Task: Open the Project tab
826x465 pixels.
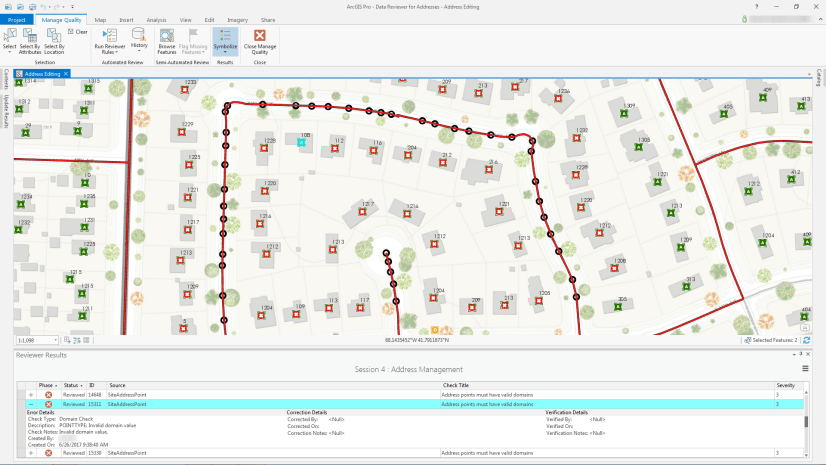Action: pyautogui.click(x=17, y=20)
